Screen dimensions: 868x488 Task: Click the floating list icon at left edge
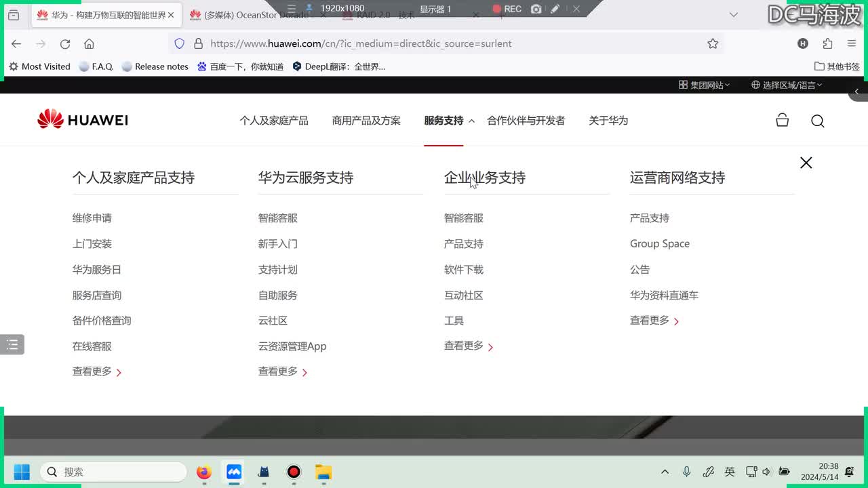(x=12, y=344)
